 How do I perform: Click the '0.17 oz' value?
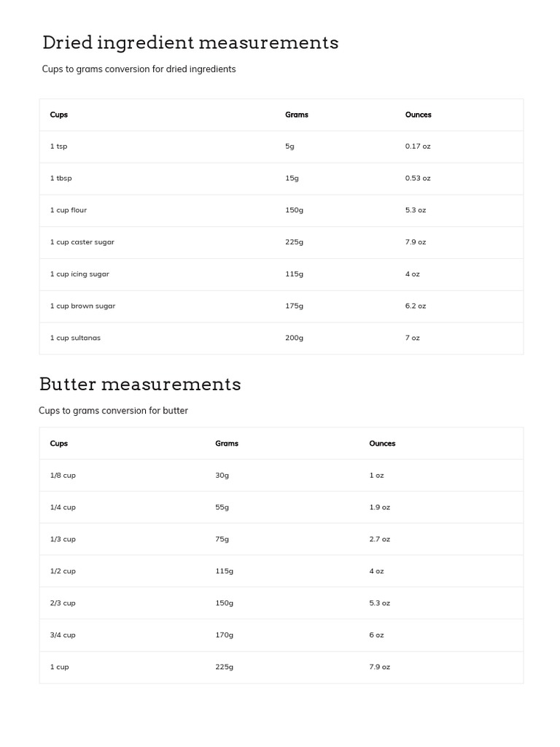(x=418, y=146)
